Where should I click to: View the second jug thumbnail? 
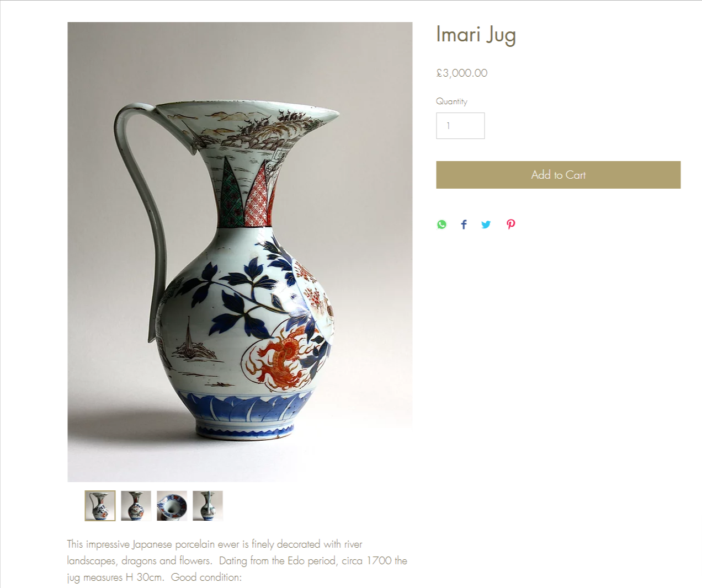(136, 506)
